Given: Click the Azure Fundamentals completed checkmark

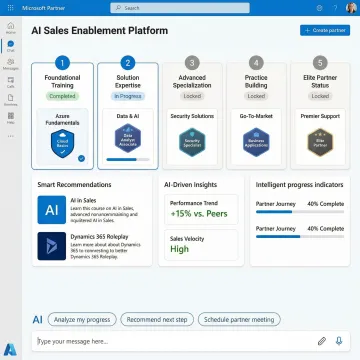Looking at the screenshot, I should 81,159.
